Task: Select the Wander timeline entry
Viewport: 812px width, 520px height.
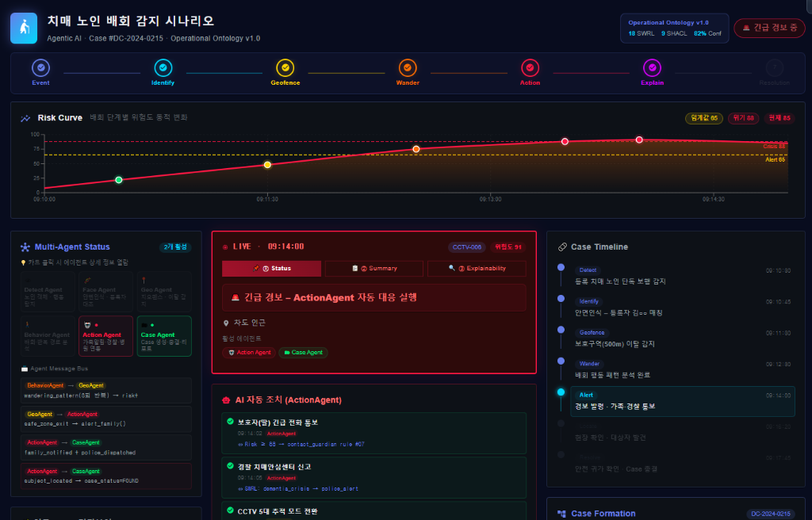Action: [683, 370]
